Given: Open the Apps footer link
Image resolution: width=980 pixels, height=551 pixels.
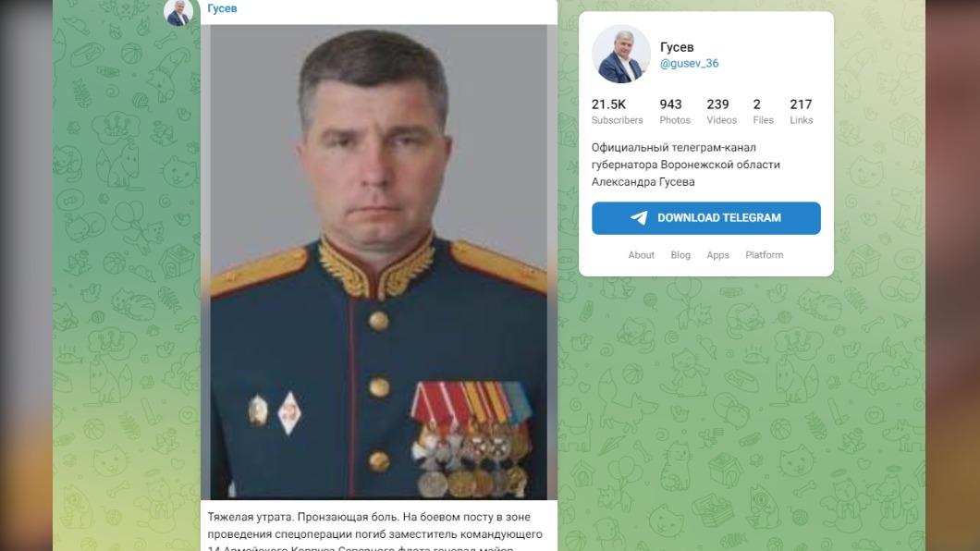Looking at the screenshot, I should 717,255.
